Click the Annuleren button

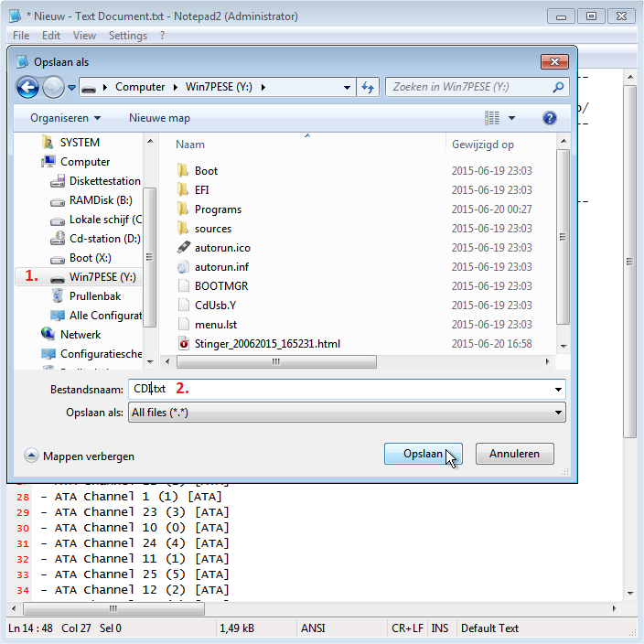515,454
